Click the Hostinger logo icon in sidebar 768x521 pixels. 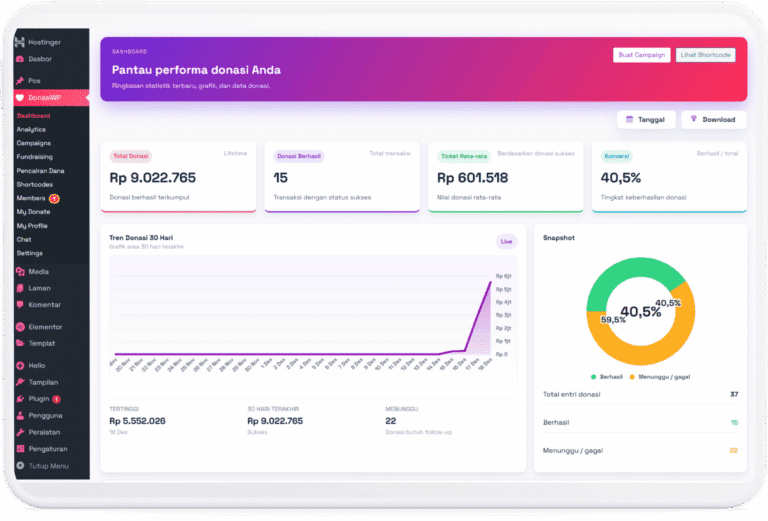pos(20,43)
